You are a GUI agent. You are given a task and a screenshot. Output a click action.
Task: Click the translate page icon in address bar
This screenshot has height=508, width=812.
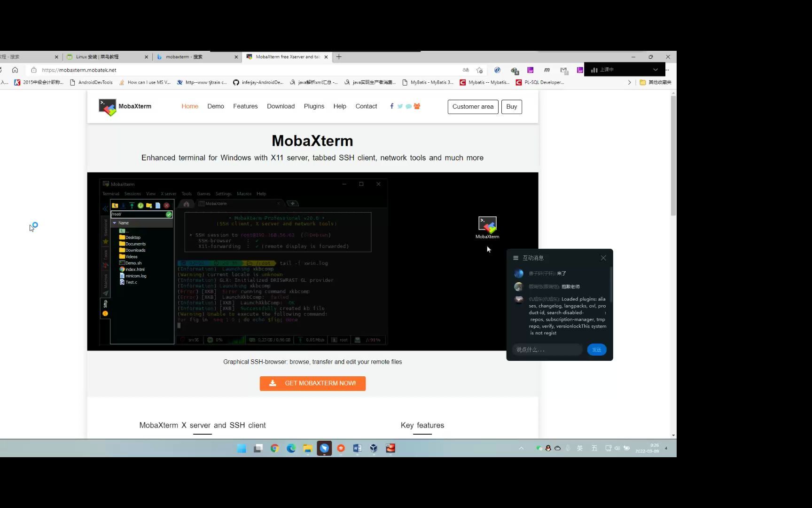(x=466, y=70)
